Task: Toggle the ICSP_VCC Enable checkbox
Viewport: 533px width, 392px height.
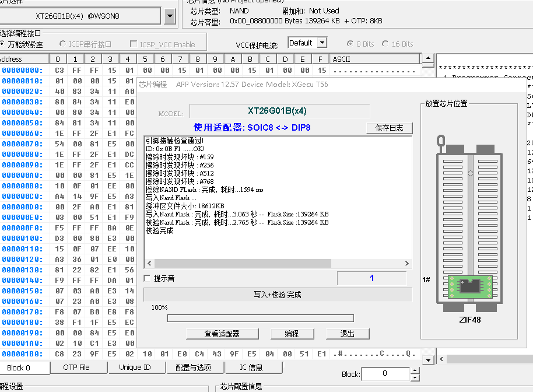Action: click(134, 44)
